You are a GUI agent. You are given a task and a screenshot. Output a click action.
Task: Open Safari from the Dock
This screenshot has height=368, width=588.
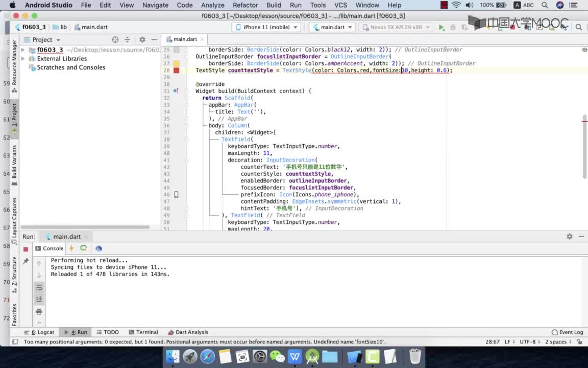click(207, 356)
